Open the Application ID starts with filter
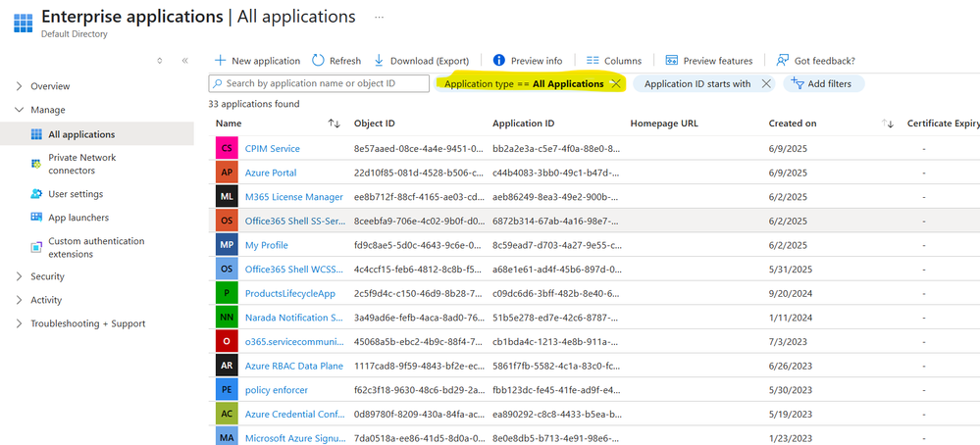The width and height of the screenshot is (980, 445). (697, 83)
